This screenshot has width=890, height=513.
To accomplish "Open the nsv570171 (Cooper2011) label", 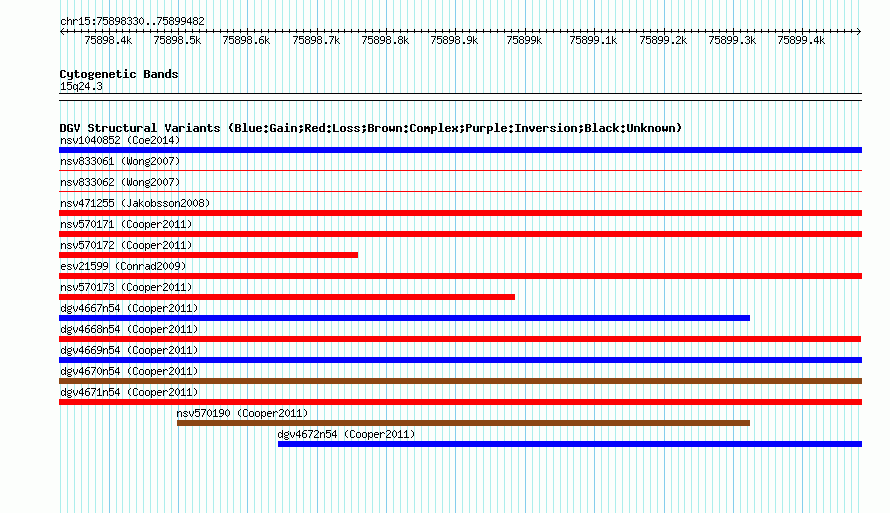I will pos(126,224).
